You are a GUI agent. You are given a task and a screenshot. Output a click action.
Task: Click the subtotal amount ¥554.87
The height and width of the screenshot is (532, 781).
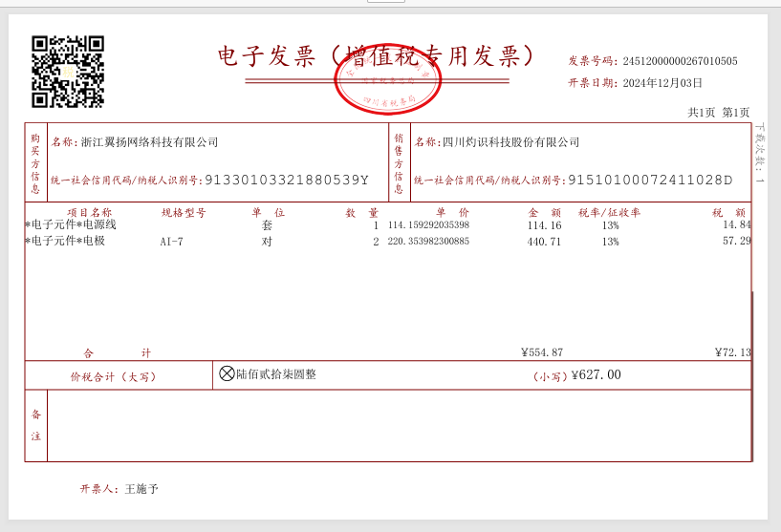(542, 352)
